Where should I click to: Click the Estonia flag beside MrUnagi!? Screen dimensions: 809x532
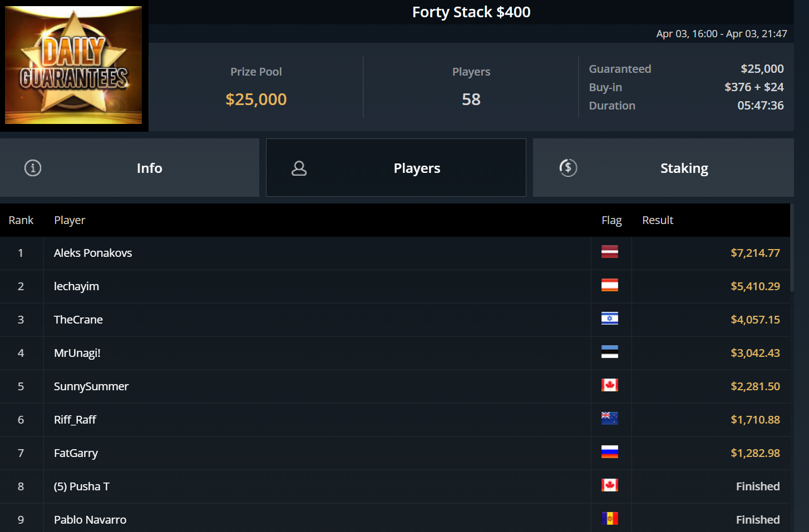pyautogui.click(x=610, y=352)
